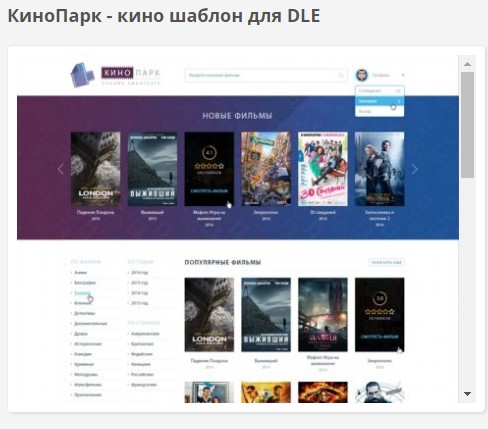Click the Показать ещё button
This screenshot has width=488, height=429.
387,263
